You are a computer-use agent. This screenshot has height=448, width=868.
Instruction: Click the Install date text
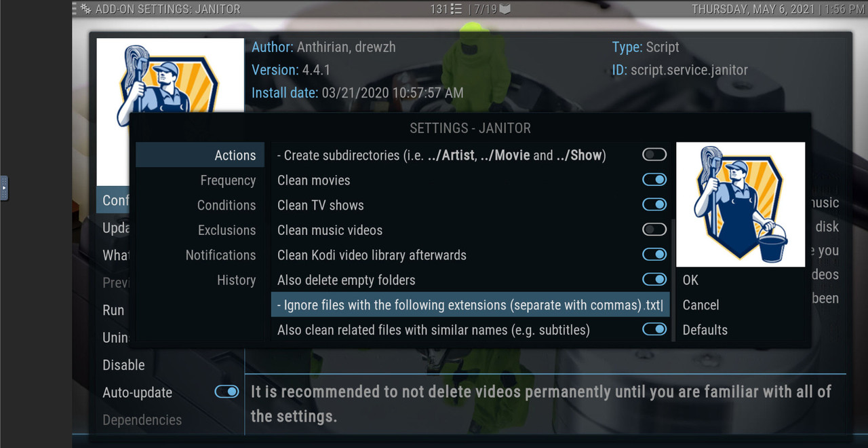pos(358,93)
